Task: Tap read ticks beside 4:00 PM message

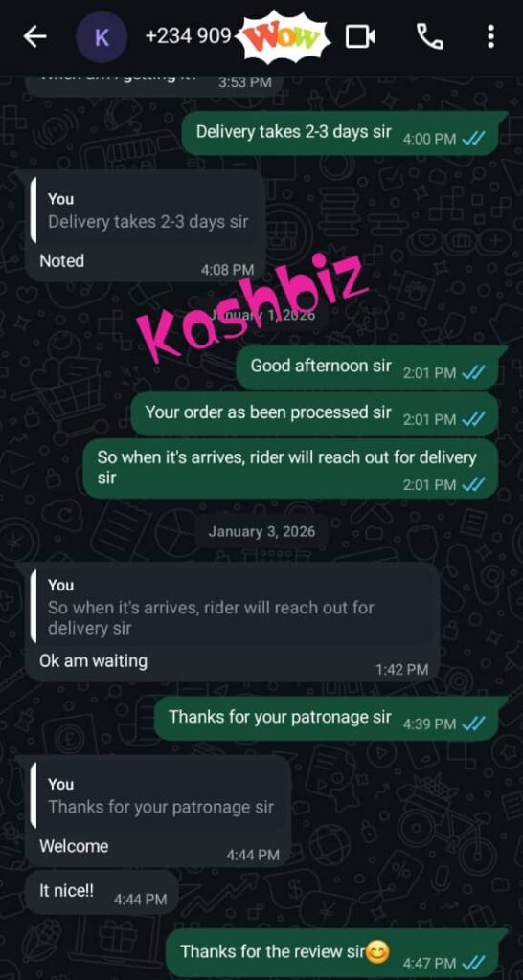Action: point(473,139)
